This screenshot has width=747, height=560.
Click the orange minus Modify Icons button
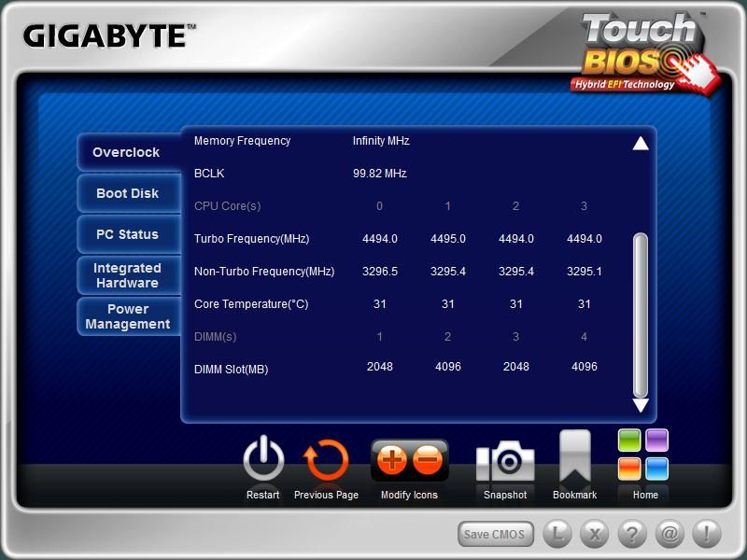click(x=428, y=460)
